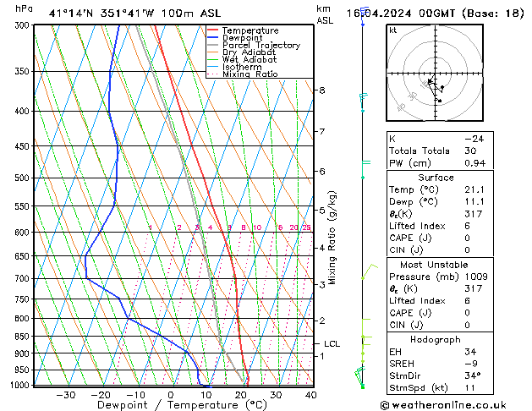Click the 300 hPa pressure axis label
The width and height of the screenshot is (532, 411).
24,25
